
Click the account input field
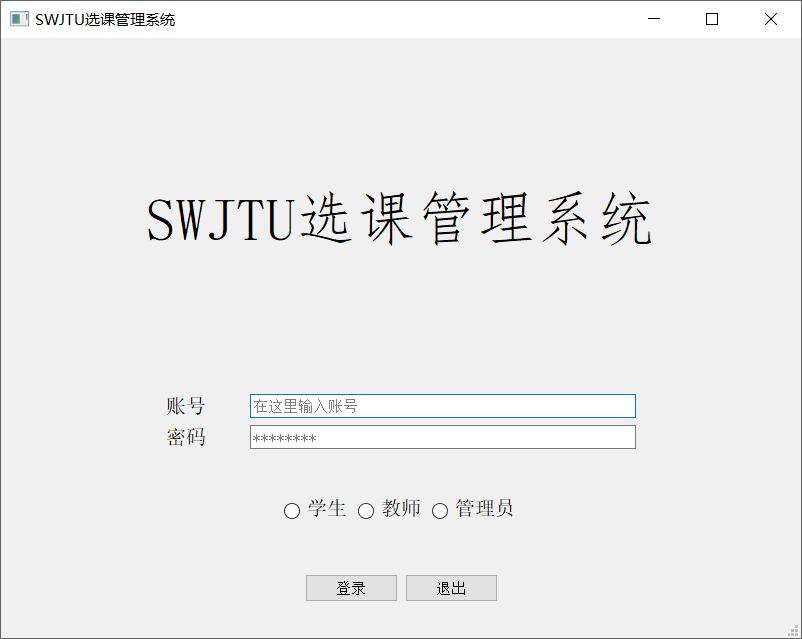coord(442,406)
